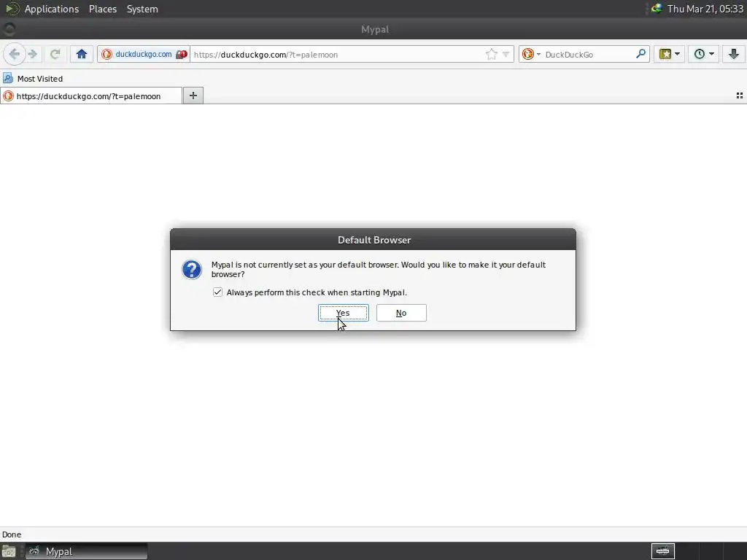Click the Mypal taskbar button

pyautogui.click(x=86, y=551)
